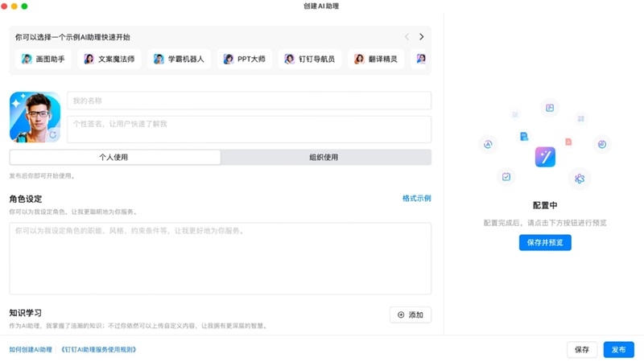Click the 保存 button
The height and width of the screenshot is (362, 644).
point(582,350)
